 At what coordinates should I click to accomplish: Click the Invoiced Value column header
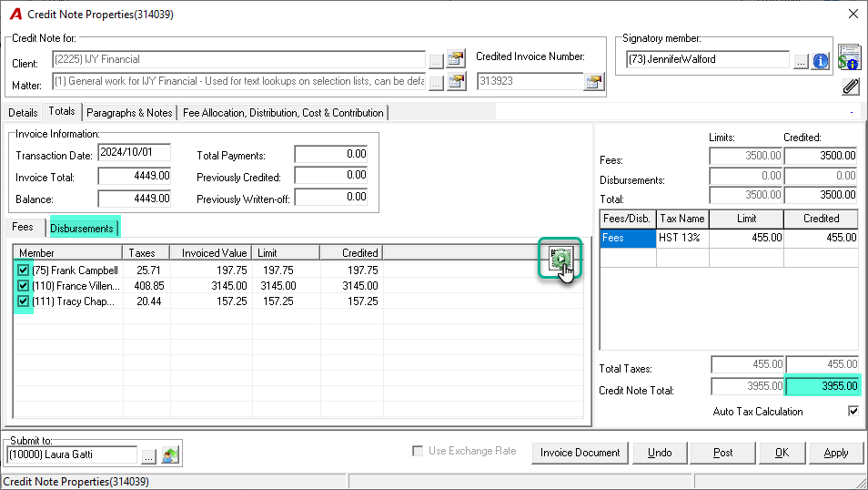(x=211, y=253)
